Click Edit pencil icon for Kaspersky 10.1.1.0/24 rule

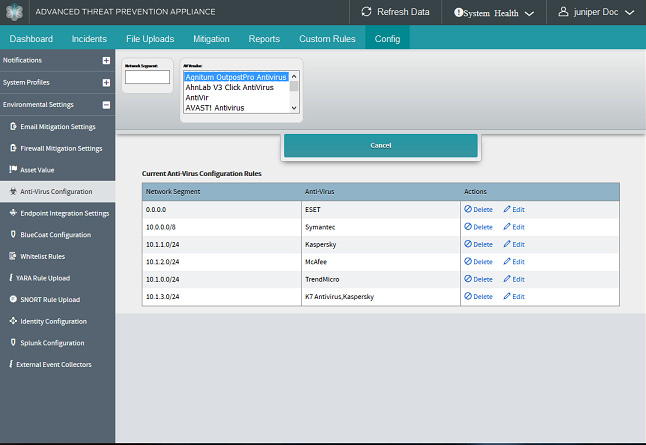507,244
